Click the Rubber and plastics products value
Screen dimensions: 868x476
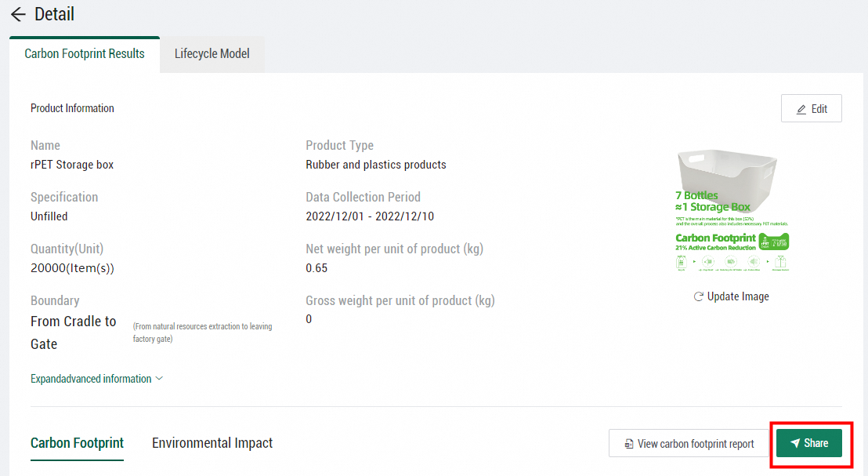point(376,165)
